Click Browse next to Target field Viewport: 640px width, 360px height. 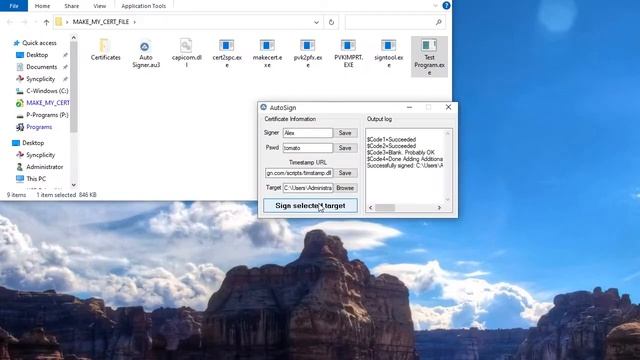(345, 188)
